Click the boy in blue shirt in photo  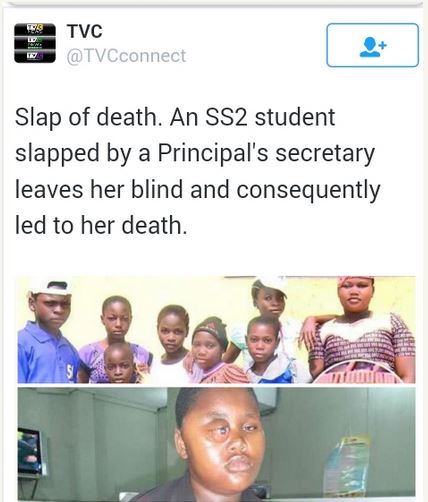pyautogui.click(x=47, y=332)
